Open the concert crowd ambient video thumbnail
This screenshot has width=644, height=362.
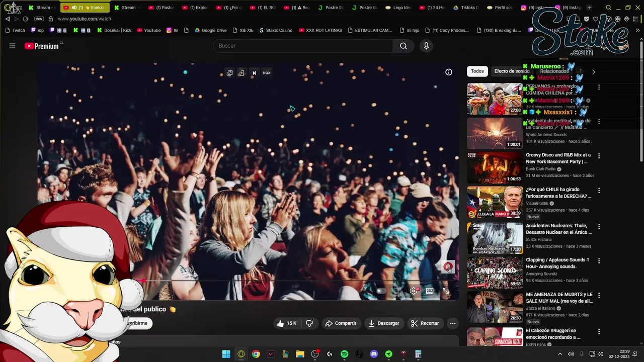click(495, 133)
